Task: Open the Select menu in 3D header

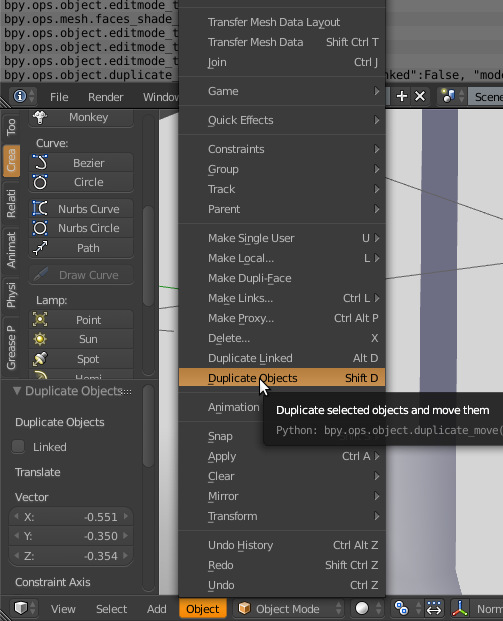Action: 112,609
